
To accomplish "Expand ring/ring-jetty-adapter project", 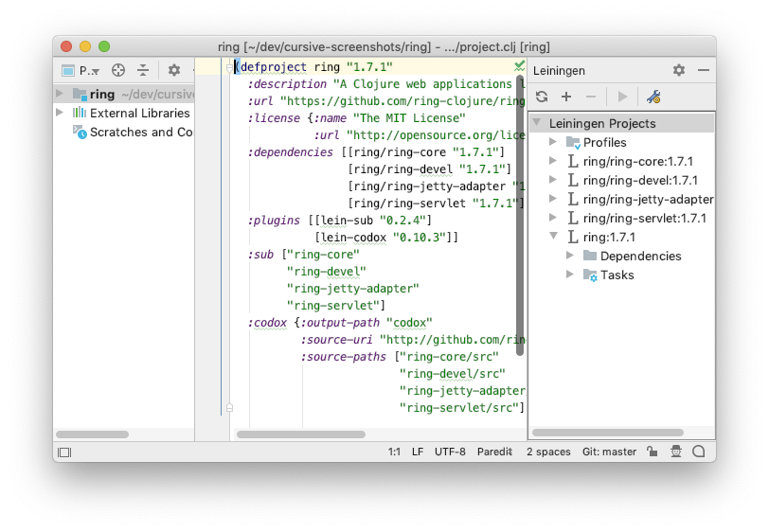I will tap(553, 199).
